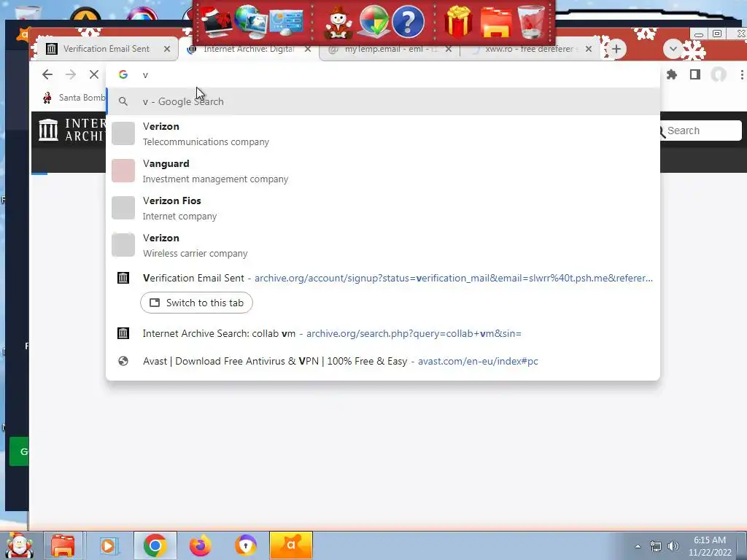Expand the tab search dropdown arrow
The width and height of the screenshot is (747, 560).
coord(673,49)
